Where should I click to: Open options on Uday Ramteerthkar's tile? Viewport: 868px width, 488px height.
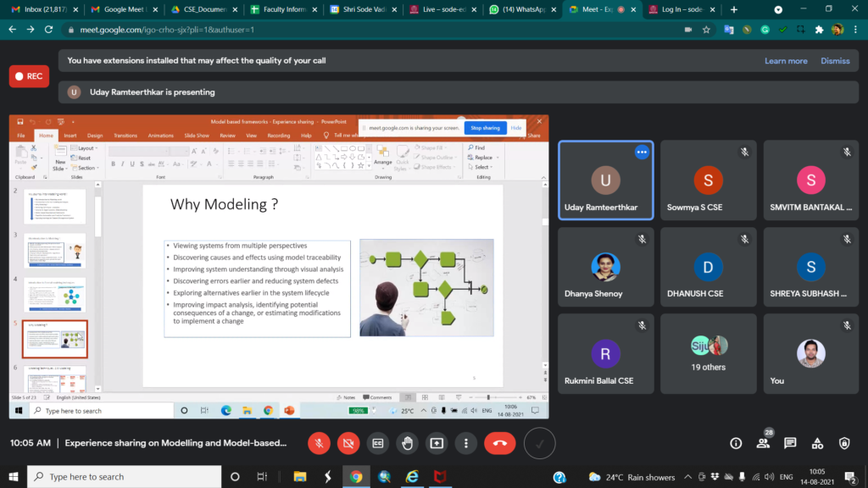pos(642,152)
